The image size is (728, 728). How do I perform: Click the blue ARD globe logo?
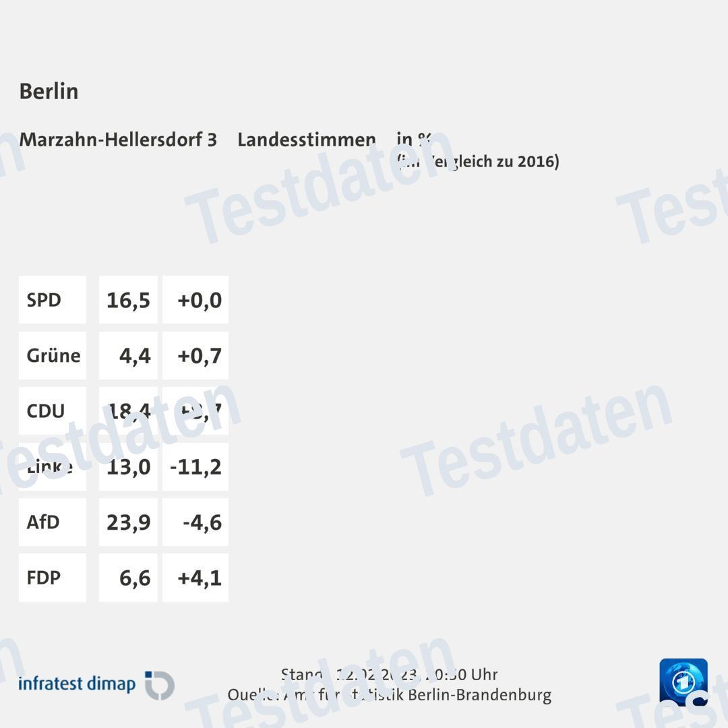pyautogui.click(x=683, y=682)
